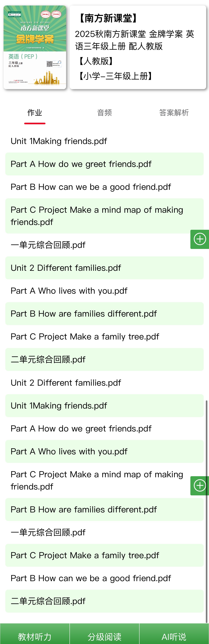
Task: Open the white-row Part C Project Make a family tree.pdf
Action: [x=85, y=337]
